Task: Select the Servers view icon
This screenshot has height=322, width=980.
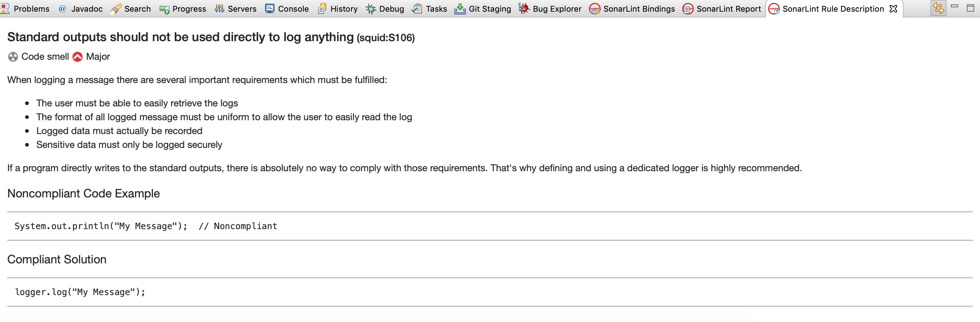Action: click(220, 9)
